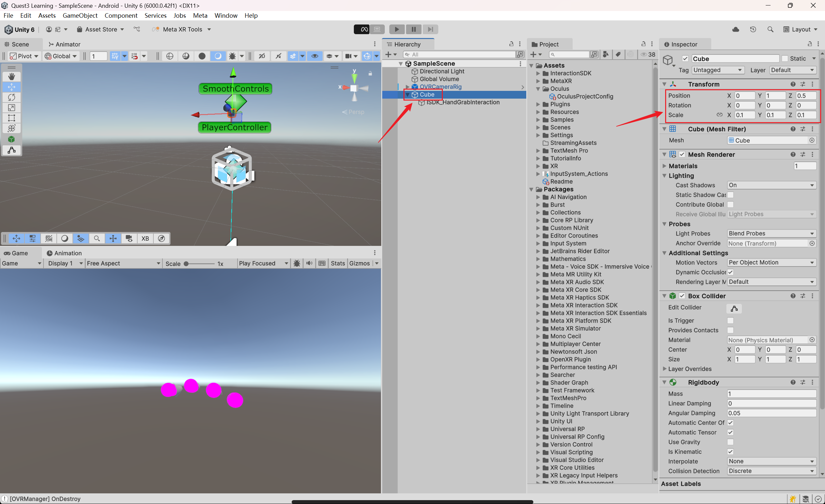Select the Rect tool

[x=11, y=118]
